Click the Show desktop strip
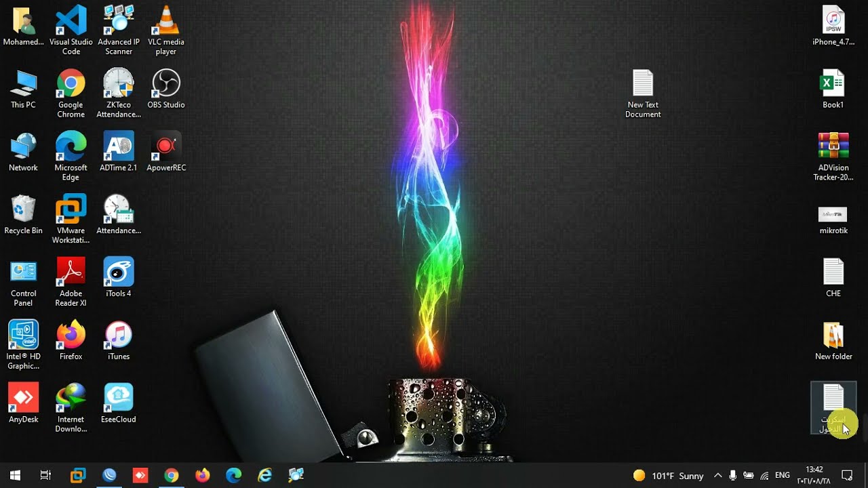The height and width of the screenshot is (488, 868). pyautogui.click(x=866, y=475)
